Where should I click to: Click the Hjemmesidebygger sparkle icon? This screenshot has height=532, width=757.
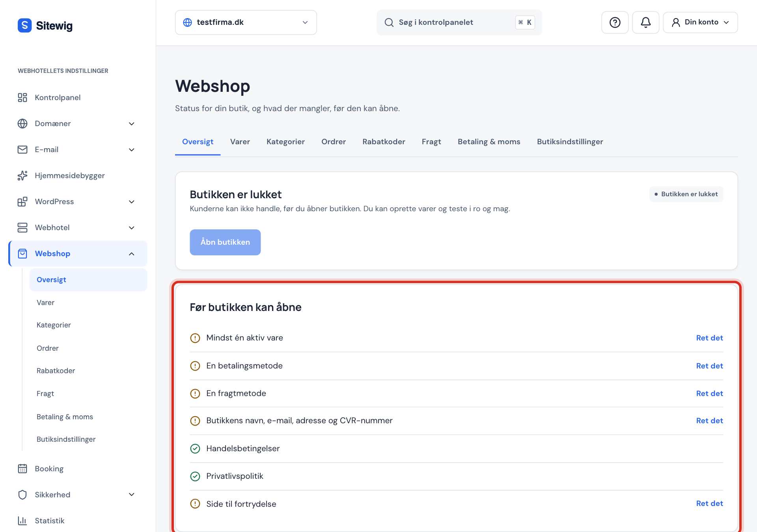(22, 175)
